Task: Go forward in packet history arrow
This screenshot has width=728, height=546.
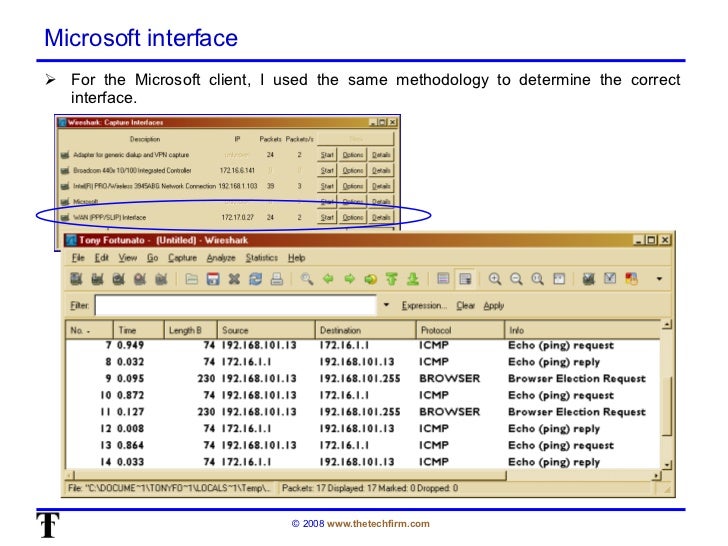Action: click(x=349, y=279)
